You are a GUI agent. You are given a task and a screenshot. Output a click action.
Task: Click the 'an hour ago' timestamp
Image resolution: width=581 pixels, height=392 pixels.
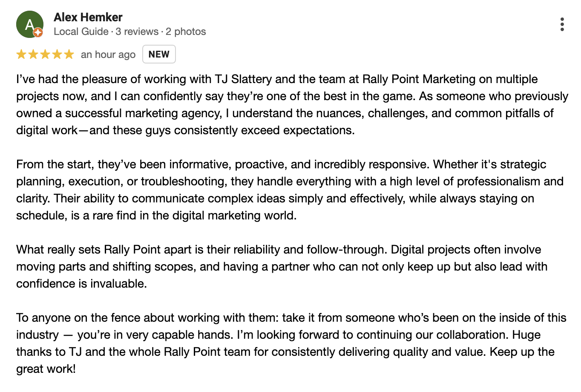(108, 55)
